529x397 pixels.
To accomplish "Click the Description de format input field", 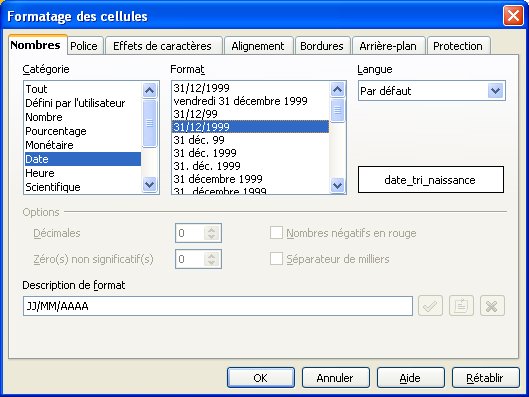I will (x=218, y=306).
